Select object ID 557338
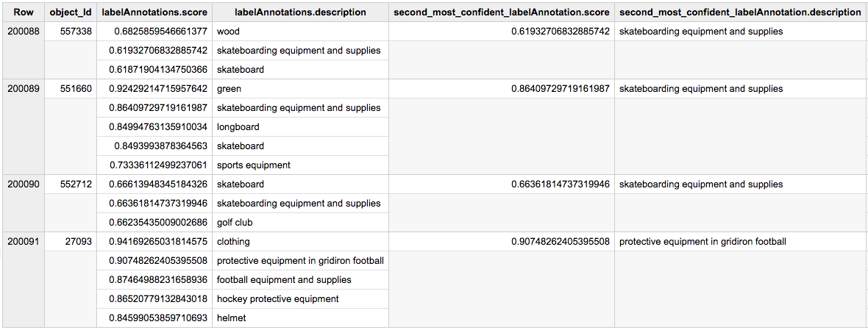The width and height of the screenshot is (868, 330). click(x=76, y=32)
